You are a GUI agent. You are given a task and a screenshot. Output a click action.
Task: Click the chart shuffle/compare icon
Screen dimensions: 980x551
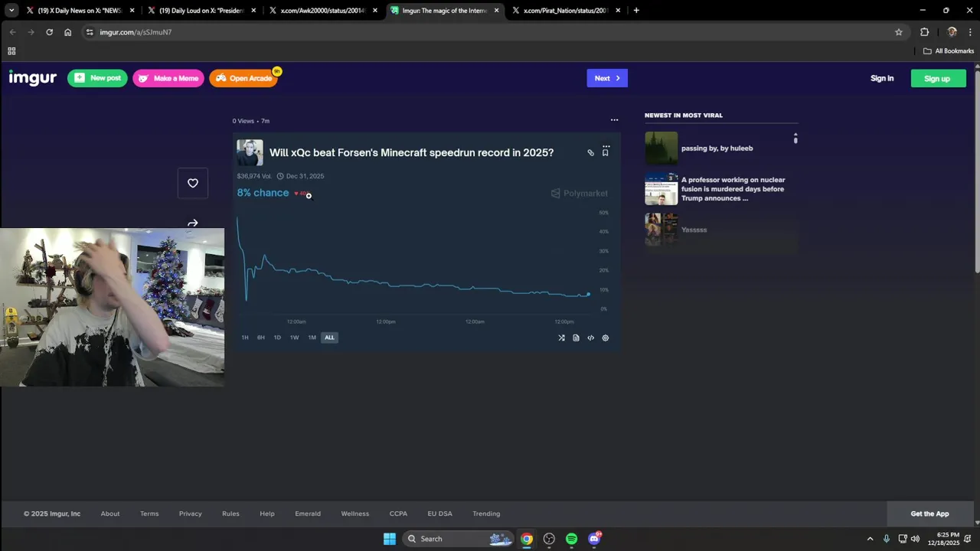(561, 337)
